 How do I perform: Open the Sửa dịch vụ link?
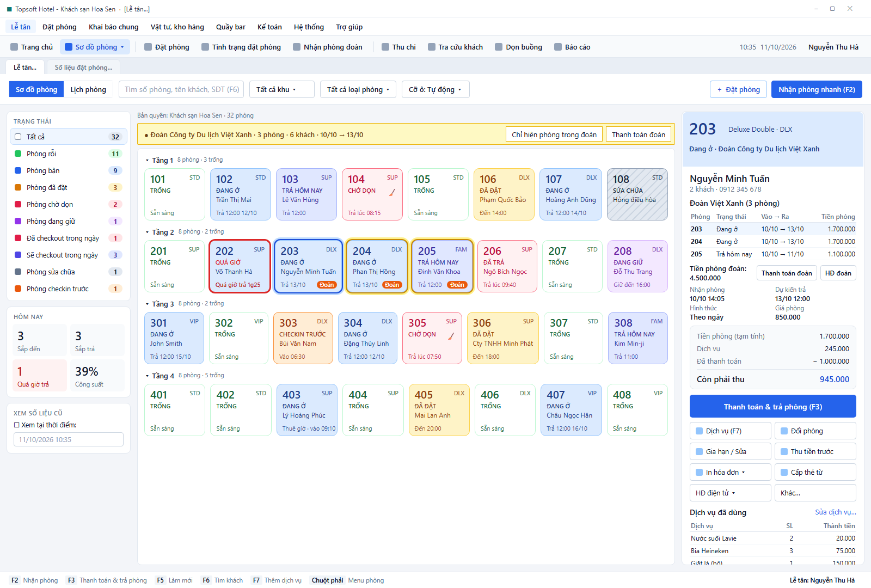click(x=835, y=512)
